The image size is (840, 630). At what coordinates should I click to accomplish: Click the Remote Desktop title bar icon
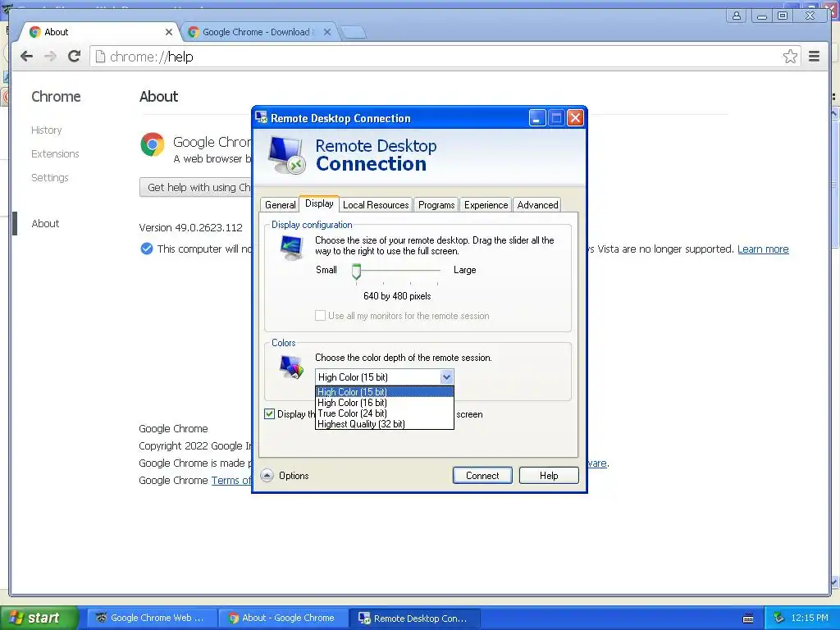(262, 118)
